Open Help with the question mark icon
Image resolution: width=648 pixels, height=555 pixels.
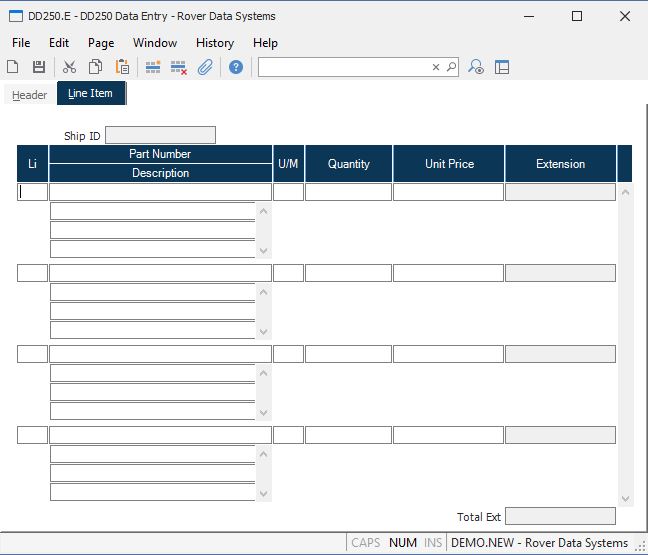point(236,67)
